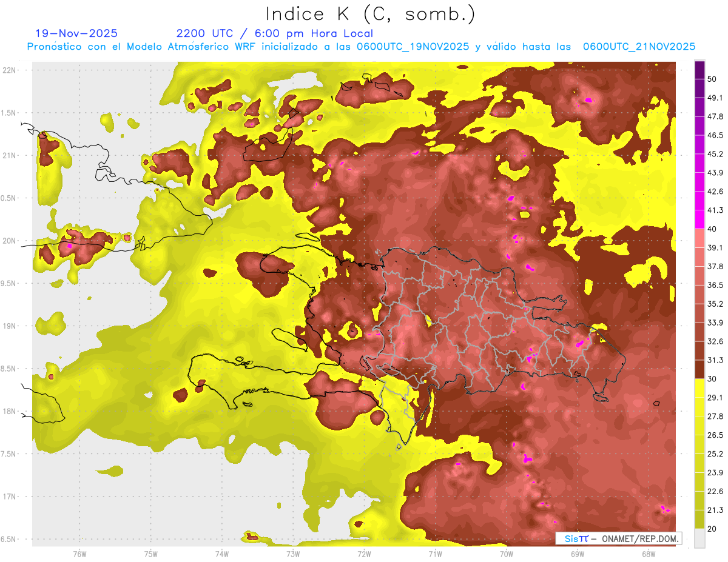Click the legend value '37.8'
This screenshot has width=728, height=562.
click(x=715, y=266)
